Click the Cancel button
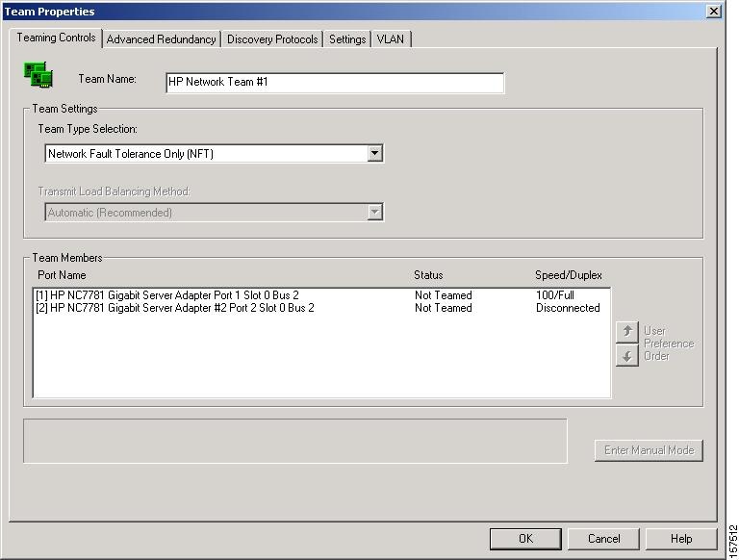This screenshot has height=560, width=739. [x=603, y=539]
